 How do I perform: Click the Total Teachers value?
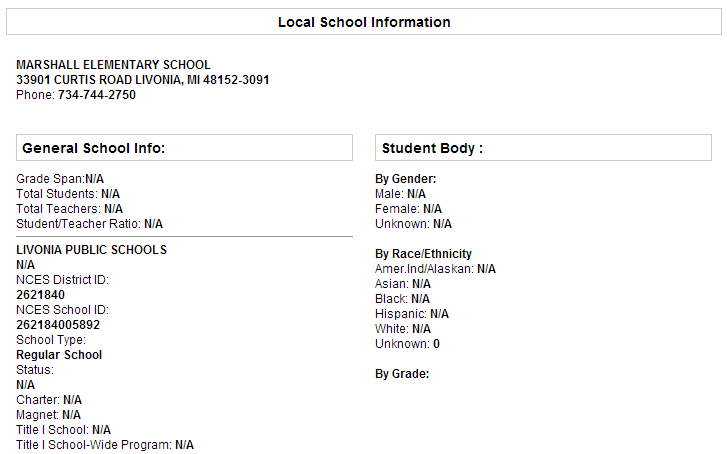(x=114, y=209)
